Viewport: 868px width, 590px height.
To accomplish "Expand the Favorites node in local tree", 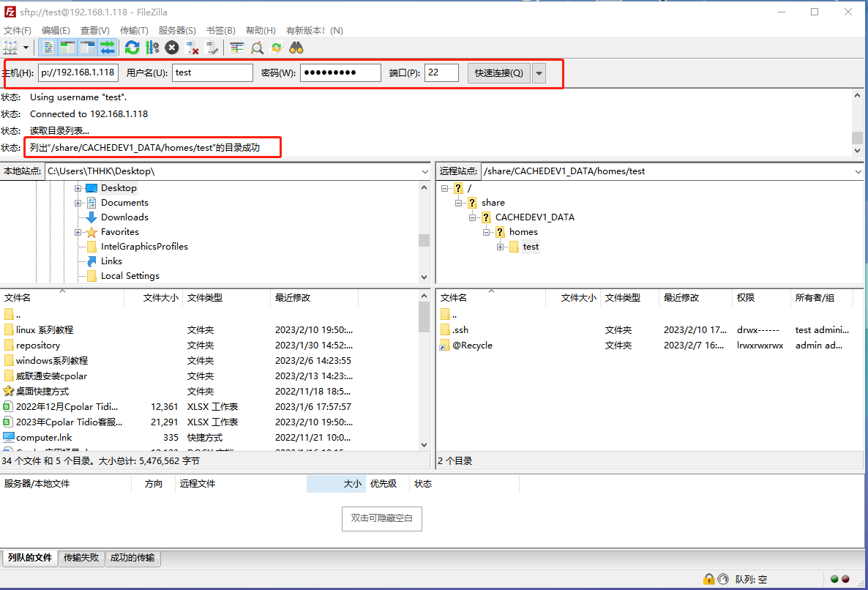I will 78,232.
